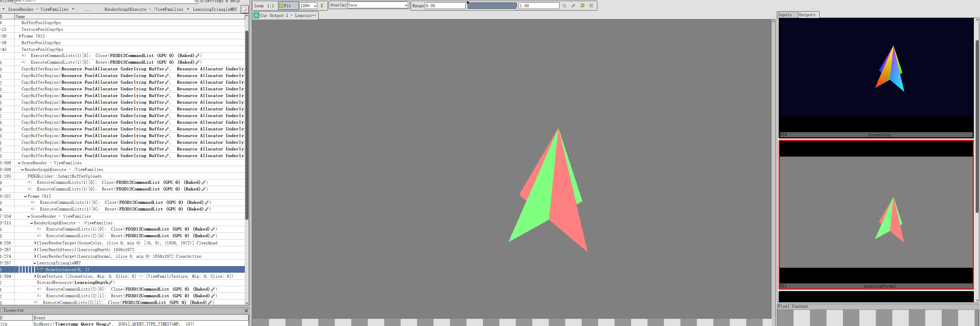This screenshot has height=326, width=980.
Task: Click the zoom range magnifier icon
Action: click(564, 6)
